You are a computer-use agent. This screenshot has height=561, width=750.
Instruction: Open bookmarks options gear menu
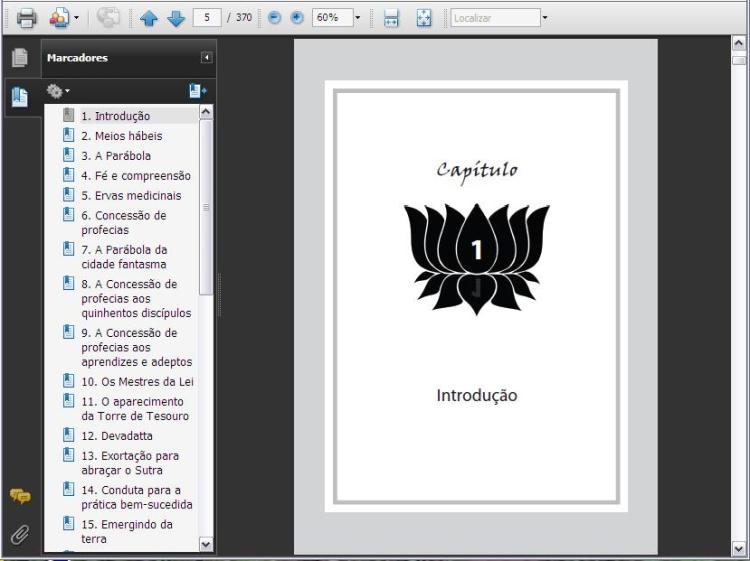click(x=58, y=91)
